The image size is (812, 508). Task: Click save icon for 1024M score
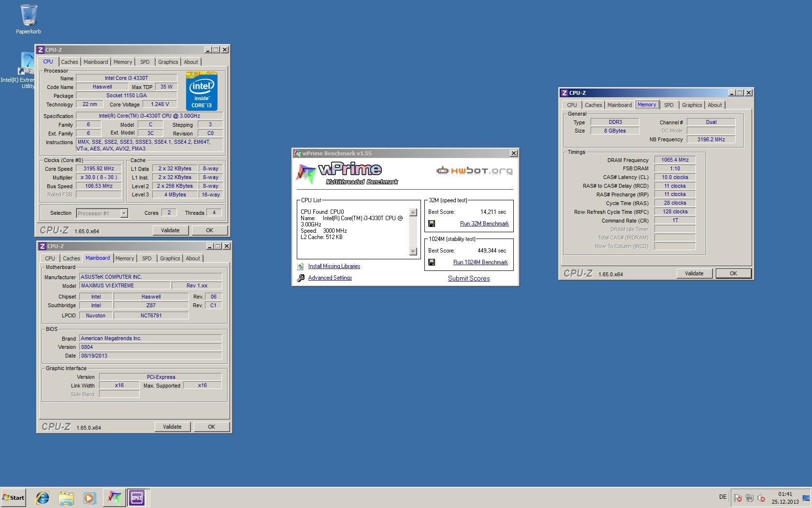432,262
